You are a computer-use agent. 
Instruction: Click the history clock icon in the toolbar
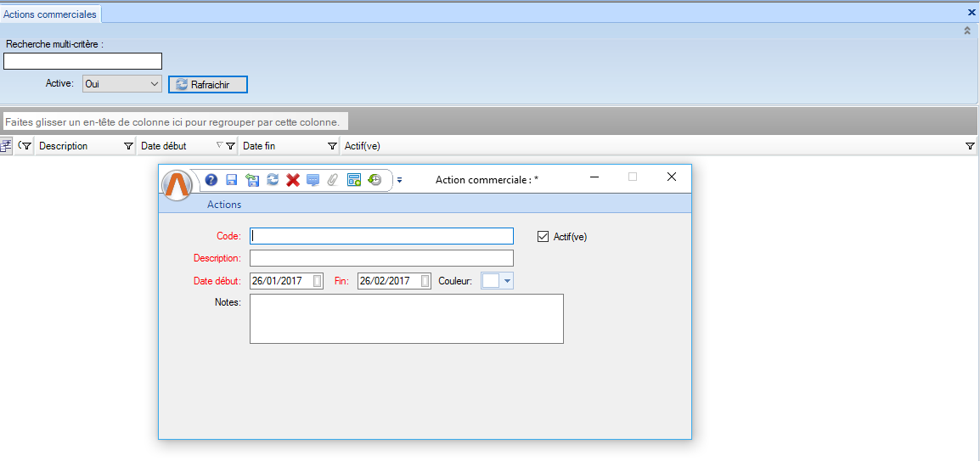click(x=375, y=180)
